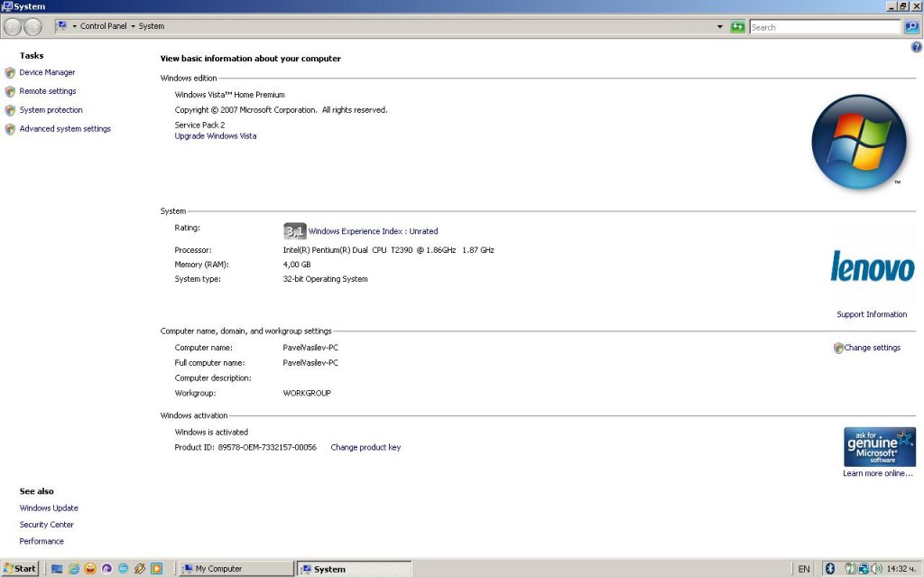Click the Windows is activated text

click(211, 433)
